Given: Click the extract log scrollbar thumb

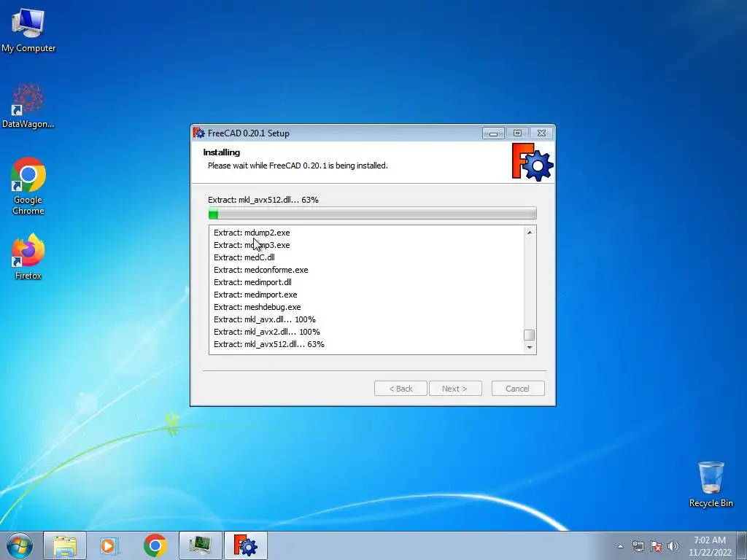Looking at the screenshot, I should tap(530, 335).
